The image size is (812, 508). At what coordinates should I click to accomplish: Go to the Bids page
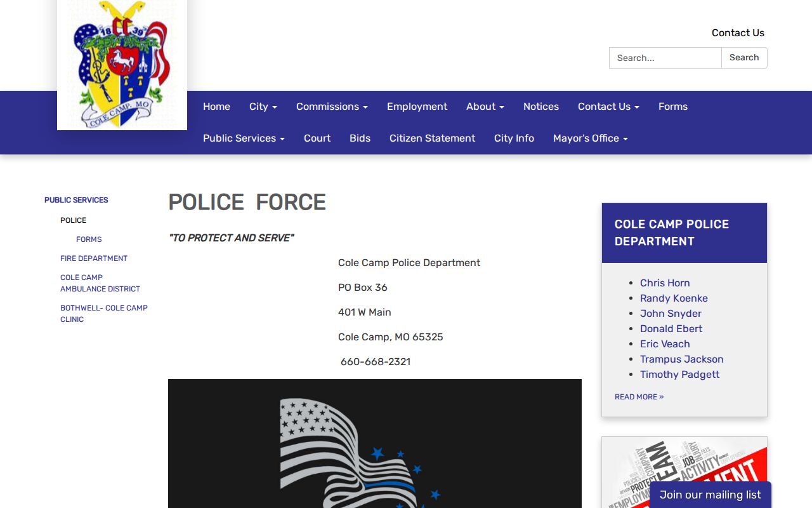coord(360,138)
